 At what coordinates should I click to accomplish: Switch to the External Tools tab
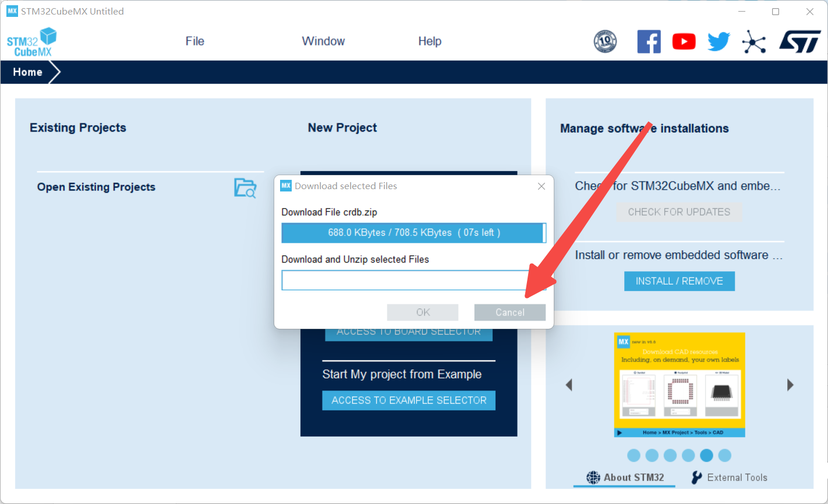[729, 478]
